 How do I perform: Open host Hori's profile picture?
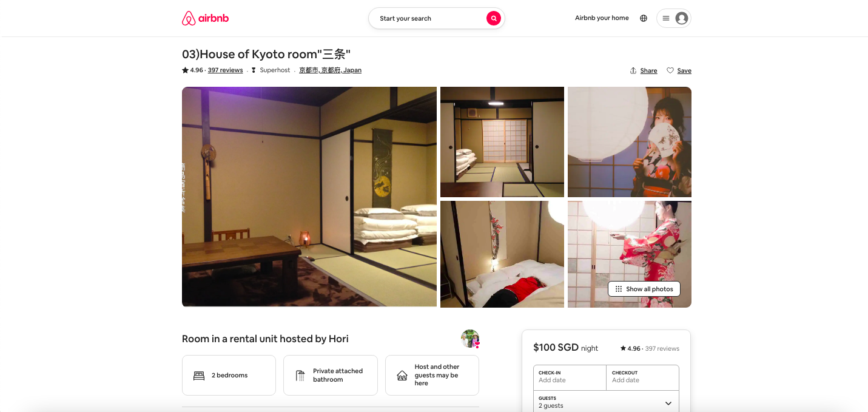click(470, 339)
